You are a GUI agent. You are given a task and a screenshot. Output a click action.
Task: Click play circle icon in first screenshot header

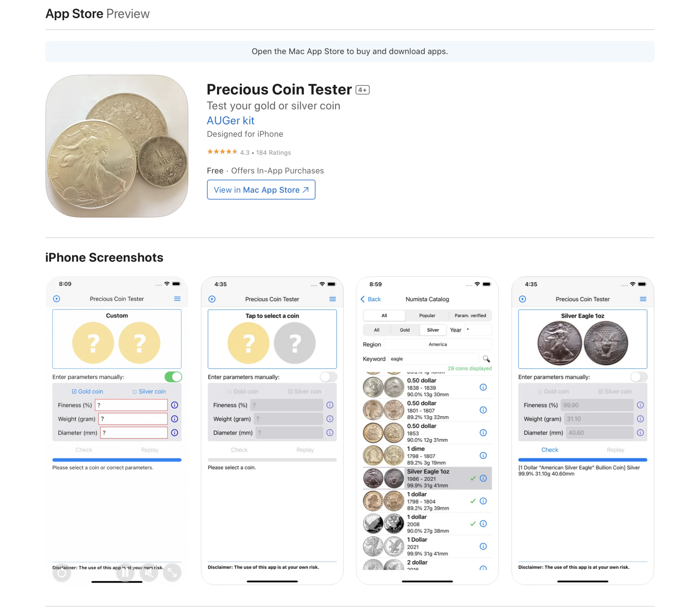point(57,299)
